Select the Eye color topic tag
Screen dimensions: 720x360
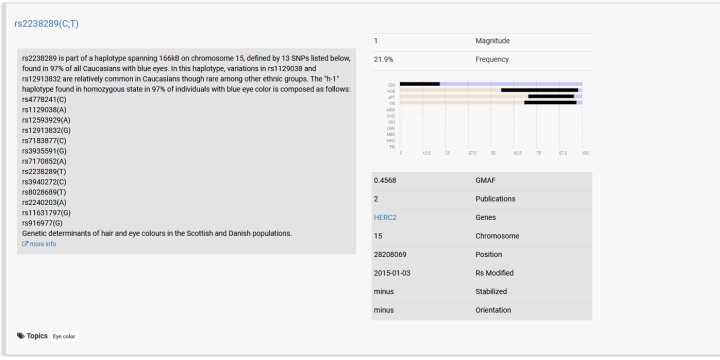tap(64, 337)
